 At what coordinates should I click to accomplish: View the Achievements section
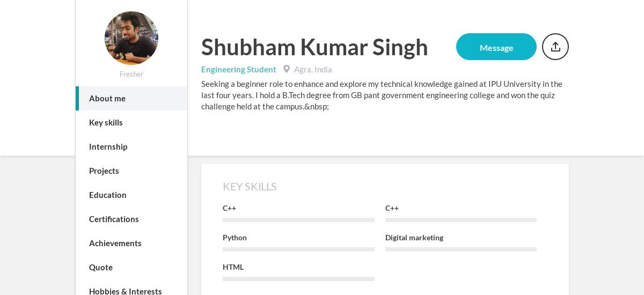click(x=131, y=243)
